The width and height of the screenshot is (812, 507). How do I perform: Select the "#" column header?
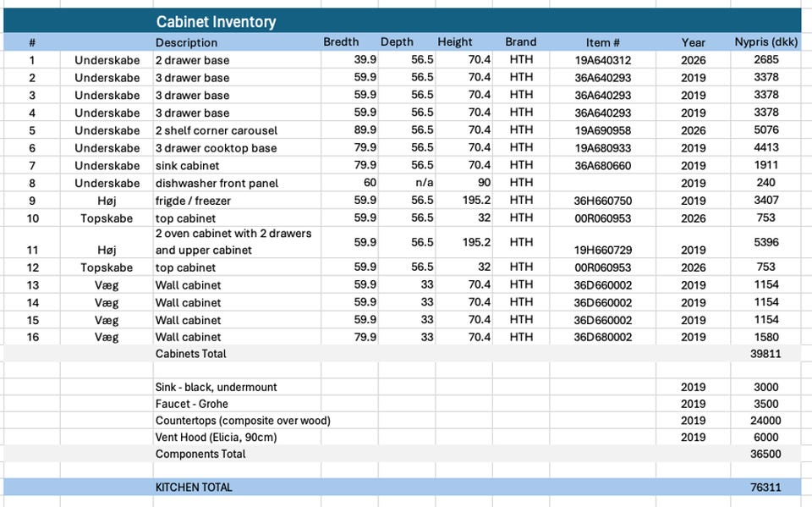tap(32, 42)
